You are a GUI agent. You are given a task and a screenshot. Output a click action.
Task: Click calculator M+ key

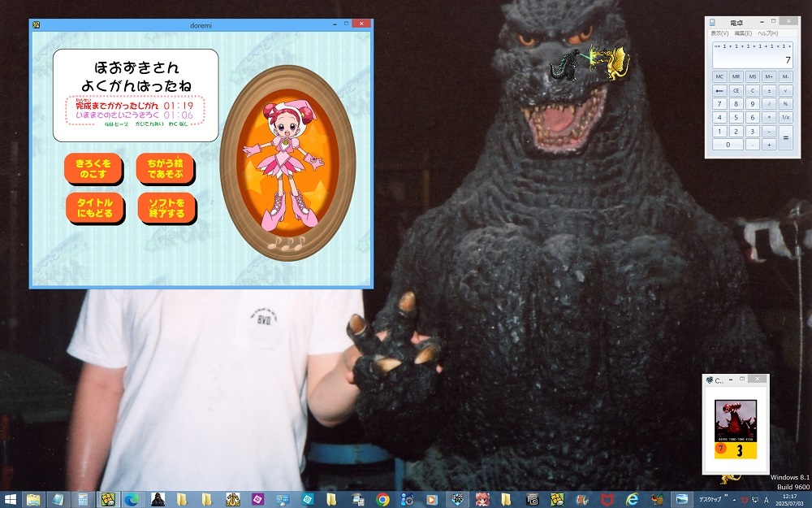point(769,76)
